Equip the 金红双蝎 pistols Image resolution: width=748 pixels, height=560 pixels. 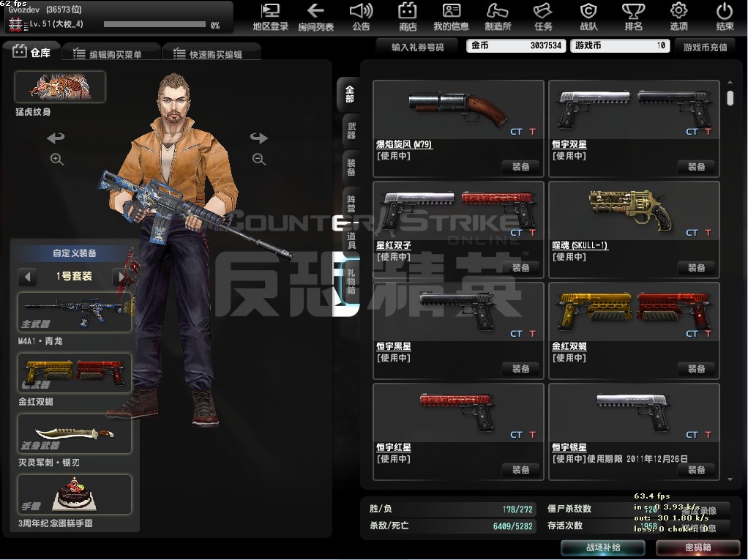click(x=696, y=369)
